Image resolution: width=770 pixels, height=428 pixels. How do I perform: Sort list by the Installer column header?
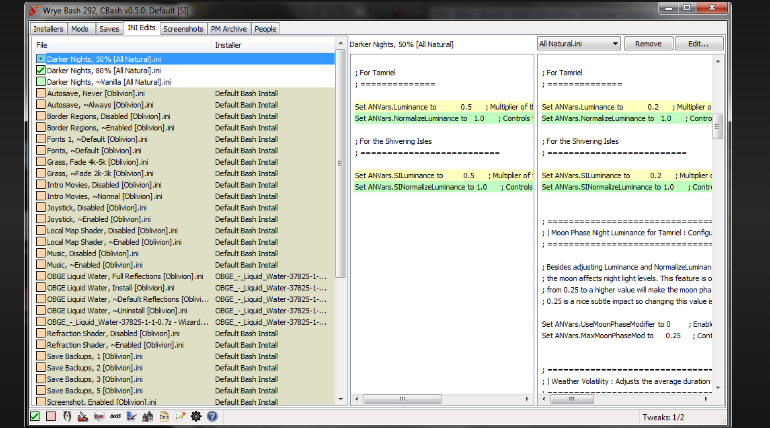click(x=228, y=45)
